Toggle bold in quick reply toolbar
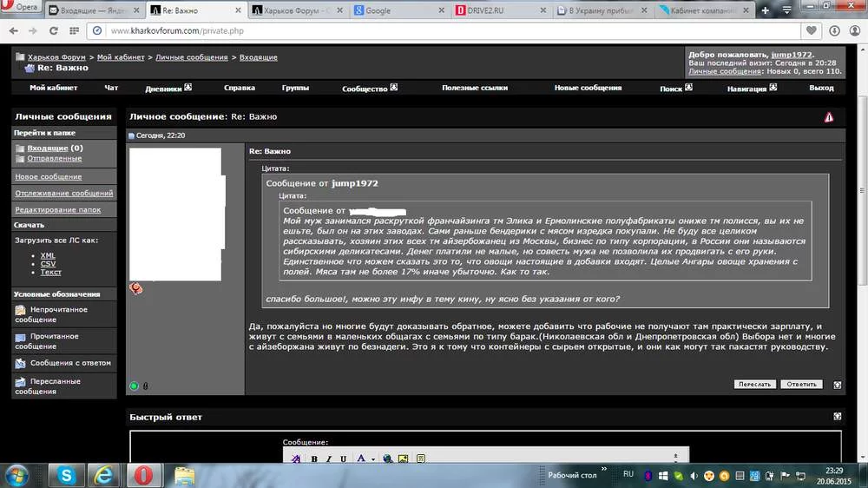Screen dimensions: 868x488 click(314, 458)
